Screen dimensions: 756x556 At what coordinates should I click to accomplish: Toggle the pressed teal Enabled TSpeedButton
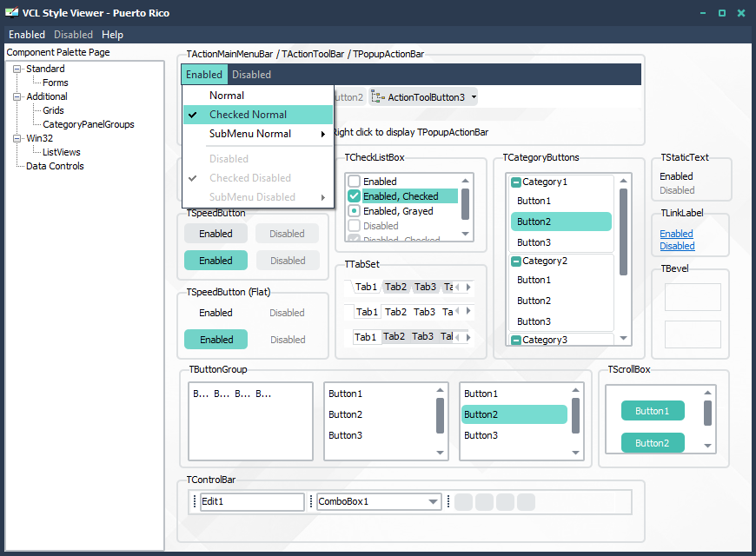click(216, 261)
